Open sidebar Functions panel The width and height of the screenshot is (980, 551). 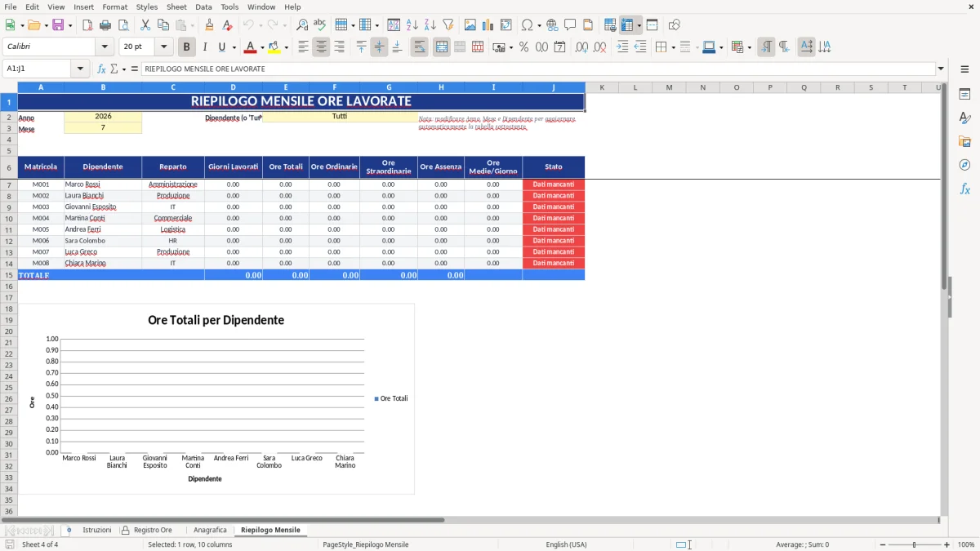click(964, 189)
